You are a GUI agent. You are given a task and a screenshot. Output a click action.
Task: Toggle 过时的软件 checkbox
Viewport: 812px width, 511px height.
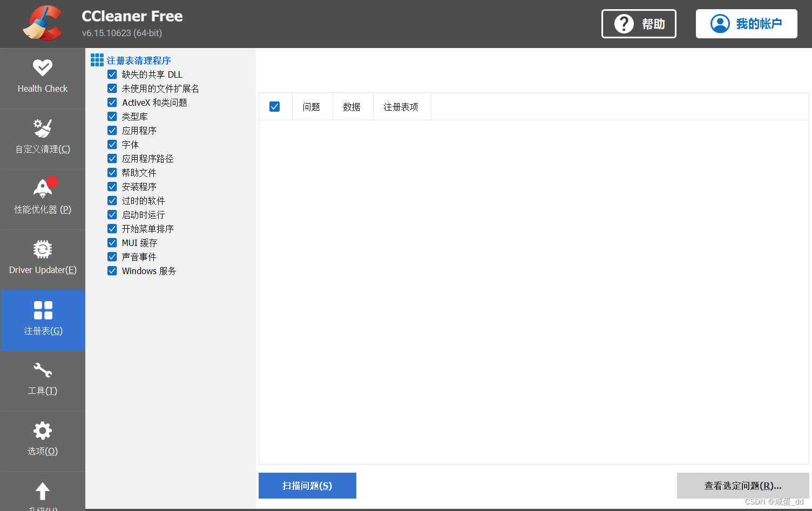click(x=112, y=201)
